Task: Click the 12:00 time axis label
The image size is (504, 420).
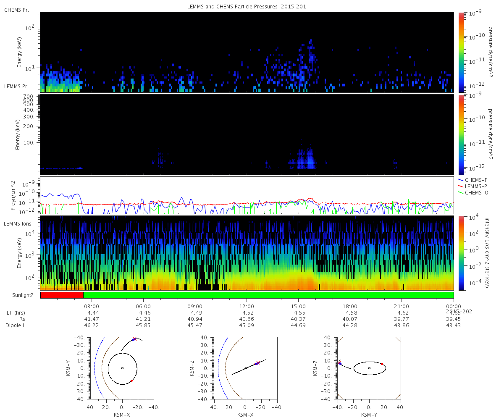Action: (247, 306)
